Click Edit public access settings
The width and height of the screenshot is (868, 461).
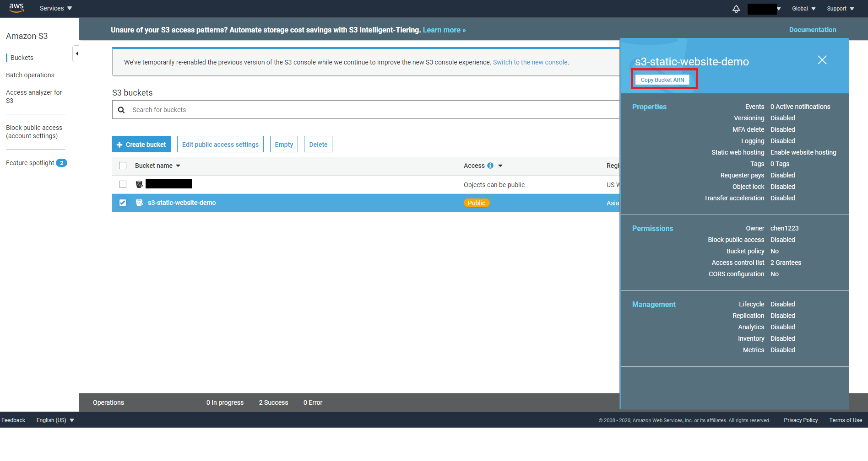tap(220, 145)
